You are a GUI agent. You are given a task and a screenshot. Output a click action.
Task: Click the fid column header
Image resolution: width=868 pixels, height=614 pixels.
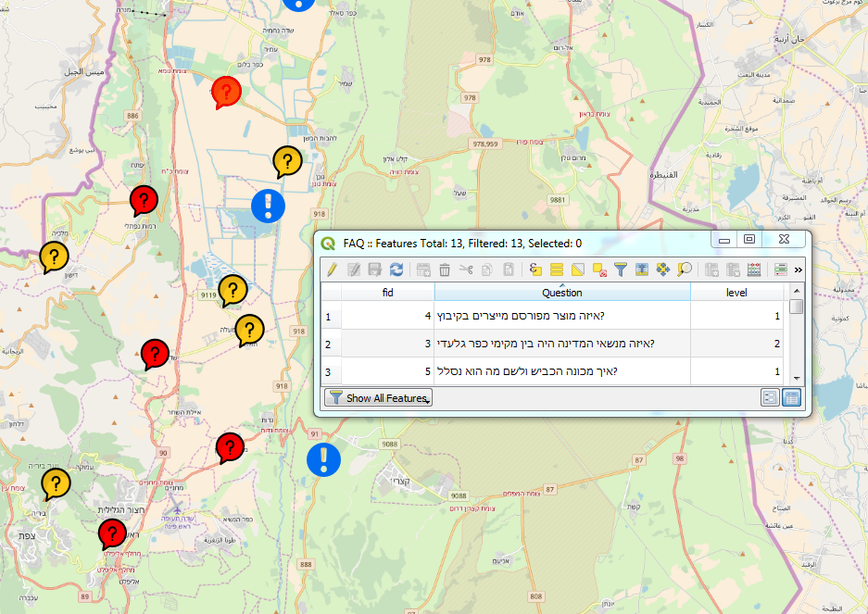coord(388,293)
